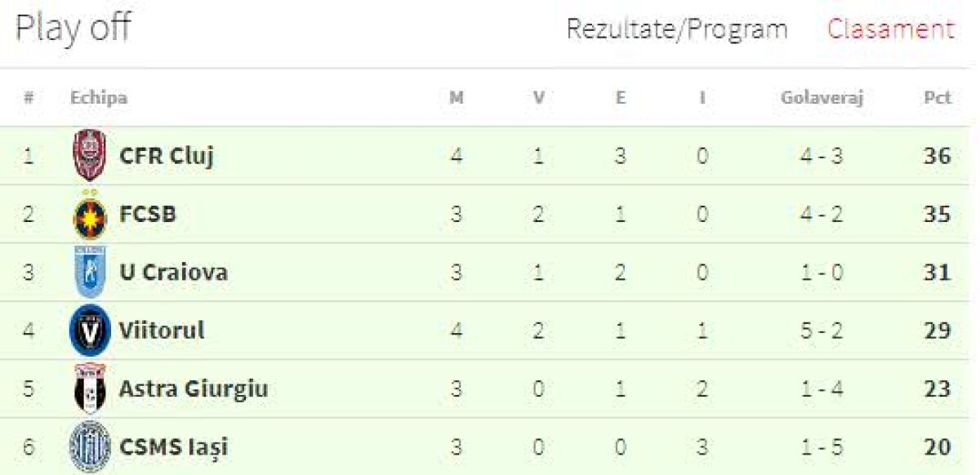Click the Echipa column header
This screenshot has width=980, height=475.
(x=99, y=98)
